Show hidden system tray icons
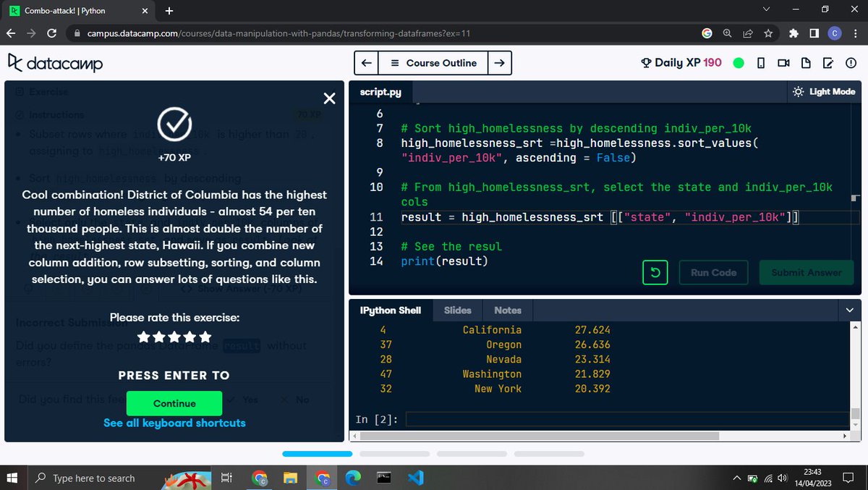The image size is (868, 490). 737,478
